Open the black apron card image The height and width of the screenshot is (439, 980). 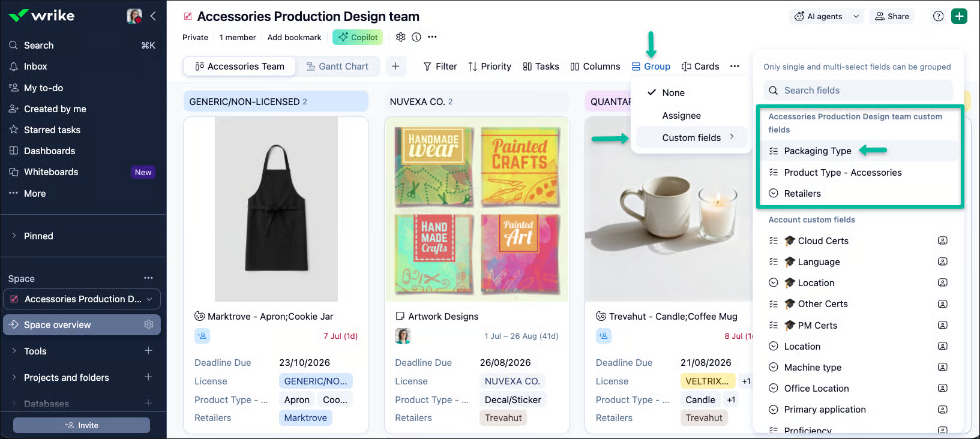tap(276, 209)
